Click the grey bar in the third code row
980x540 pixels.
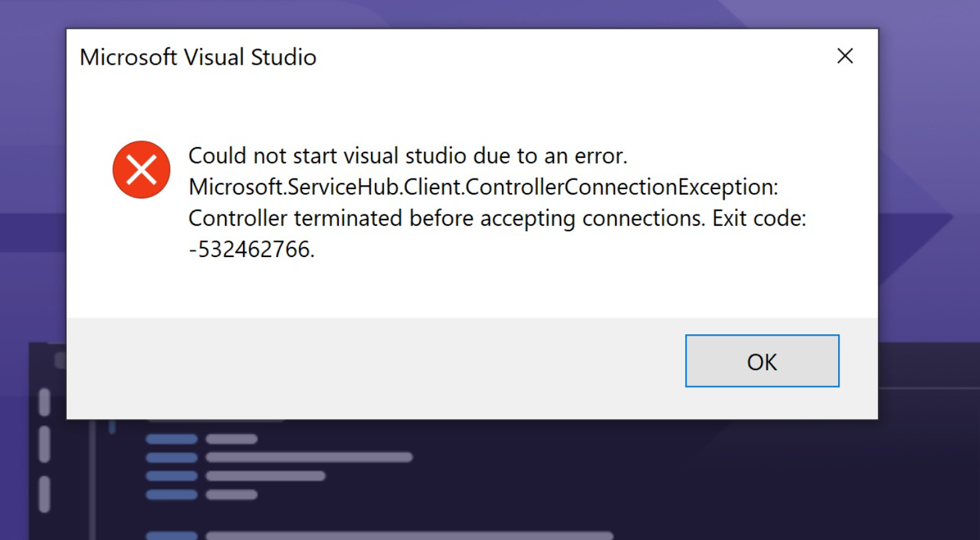(x=266, y=476)
